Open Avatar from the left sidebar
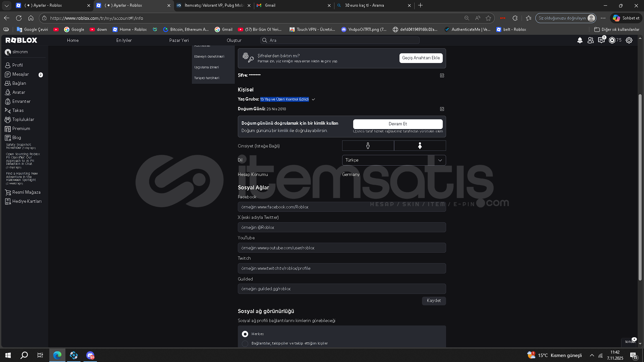Screen dimensions: 644x362 19,92
